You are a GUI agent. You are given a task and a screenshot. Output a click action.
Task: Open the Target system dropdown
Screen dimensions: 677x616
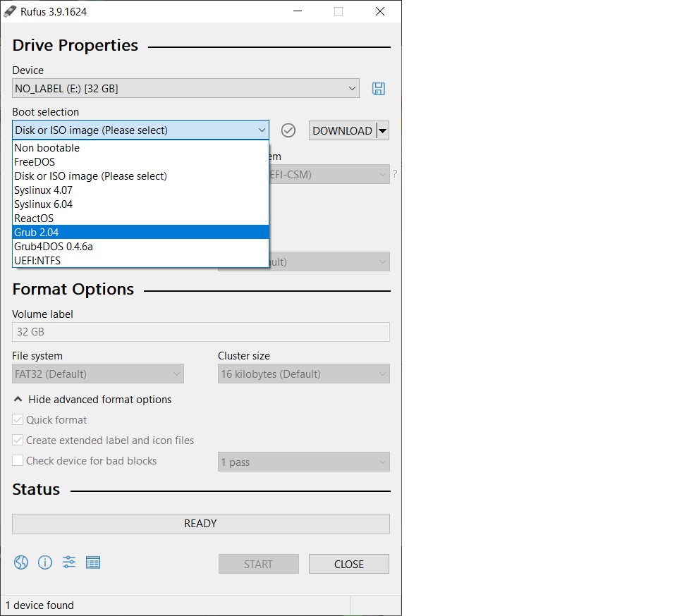tap(329, 174)
